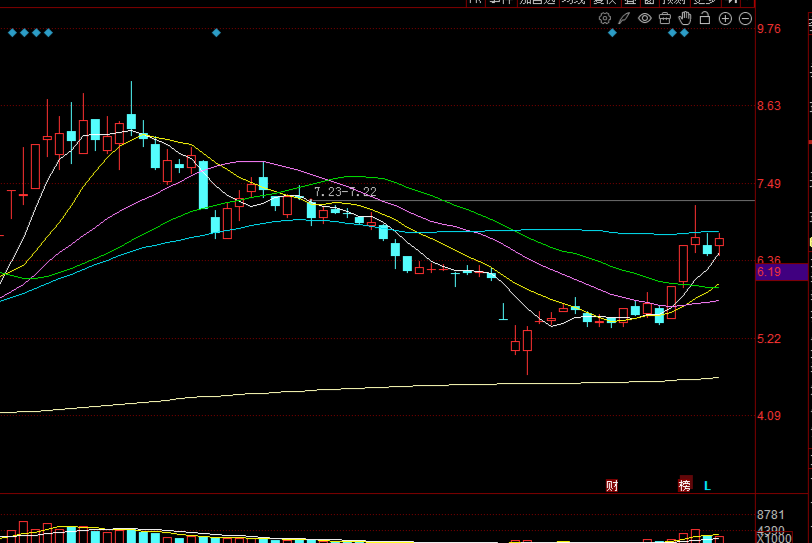Click the rightmost blue diamond event marker
Screen dimensions: 812x543
point(684,33)
